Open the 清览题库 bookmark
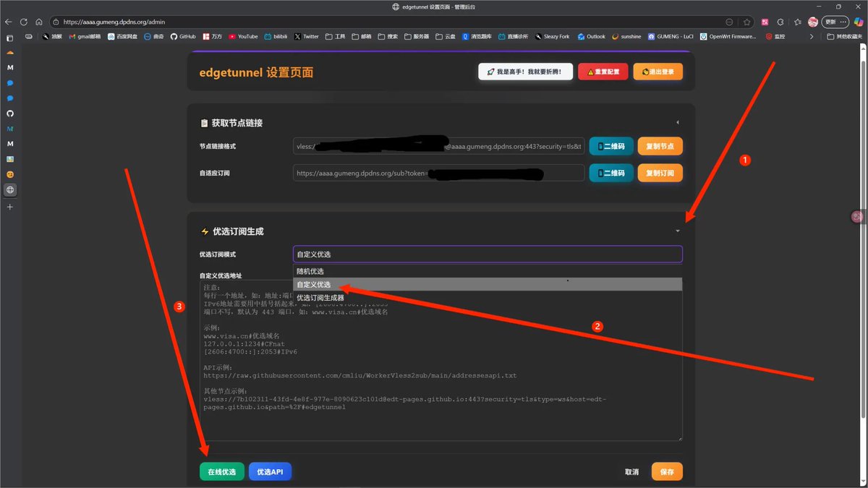Screen dimensions: 868x488 [477, 36]
